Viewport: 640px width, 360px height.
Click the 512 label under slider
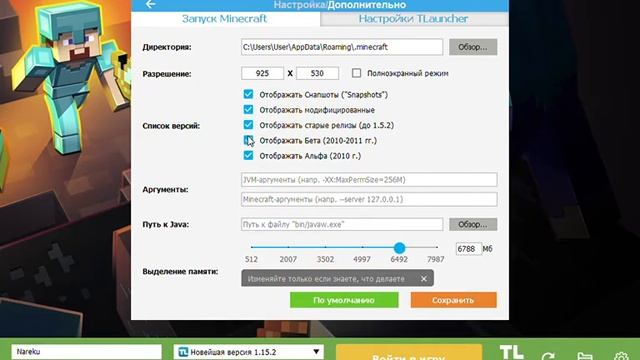(x=251, y=259)
